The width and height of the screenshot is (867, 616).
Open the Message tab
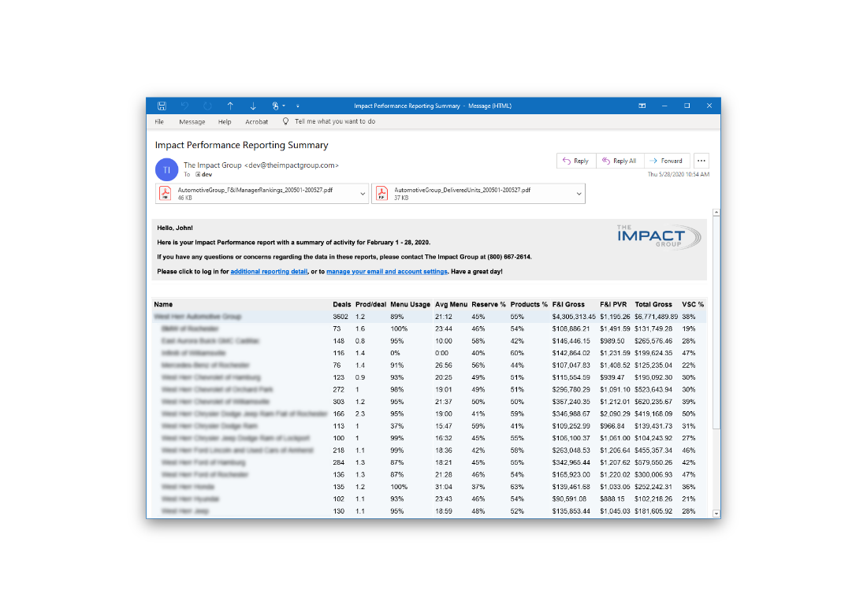[192, 121]
